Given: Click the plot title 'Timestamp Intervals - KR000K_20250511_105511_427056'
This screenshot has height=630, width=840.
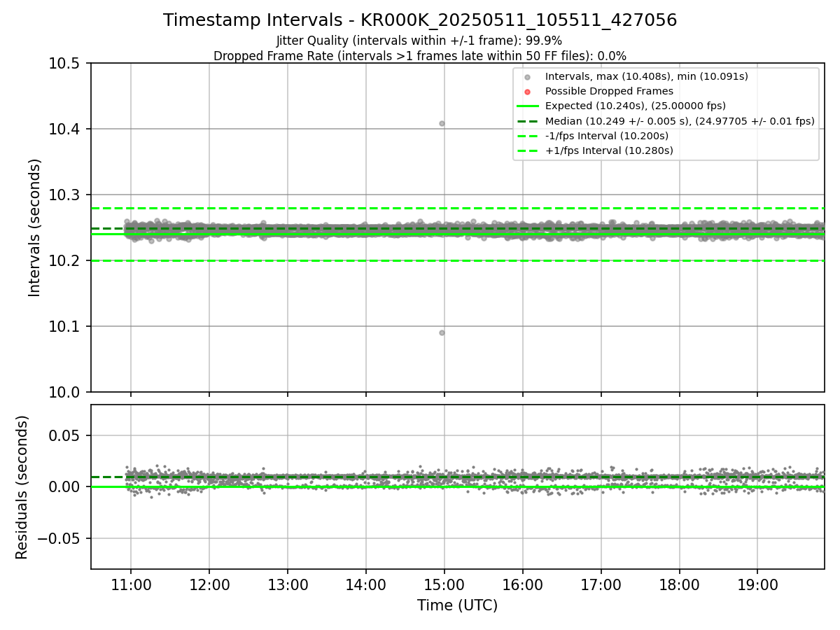Looking at the screenshot, I should [420, 20].
